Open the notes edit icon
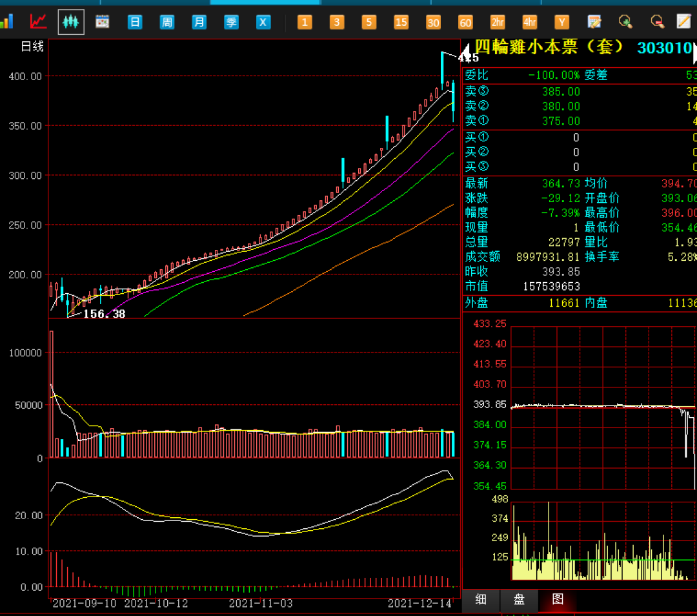 click(x=594, y=21)
